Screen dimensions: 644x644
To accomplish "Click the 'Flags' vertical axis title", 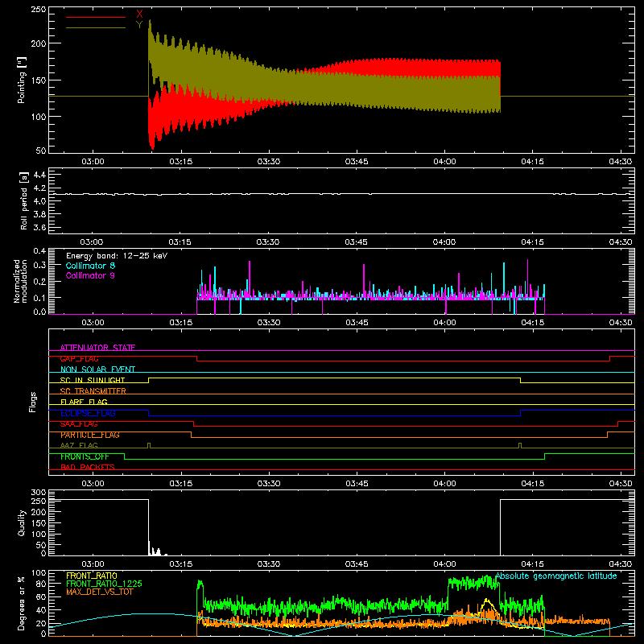I will (32, 402).
